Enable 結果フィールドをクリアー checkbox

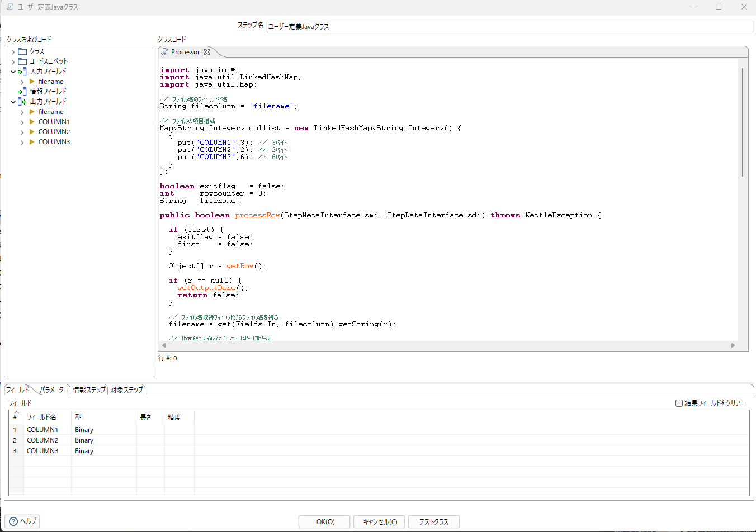pyautogui.click(x=679, y=403)
